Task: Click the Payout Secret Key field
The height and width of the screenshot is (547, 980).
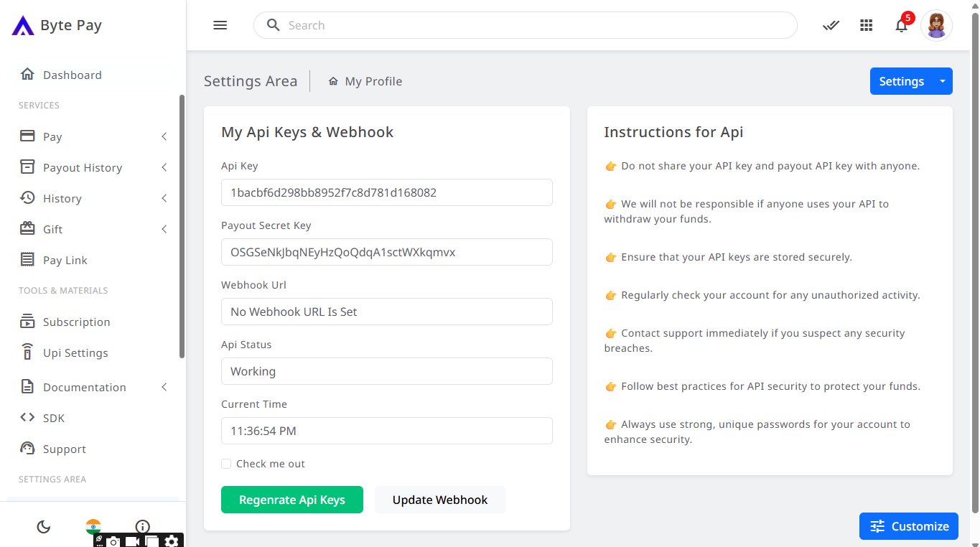Action: click(x=387, y=252)
